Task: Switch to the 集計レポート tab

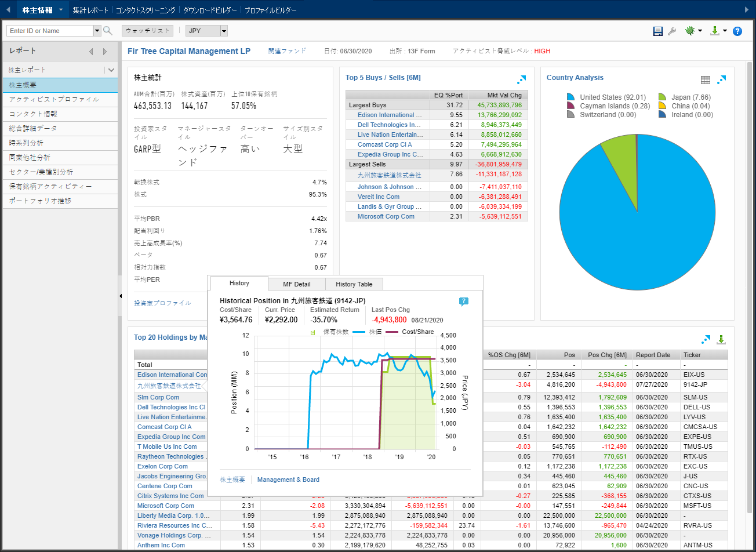Action: pos(90,10)
